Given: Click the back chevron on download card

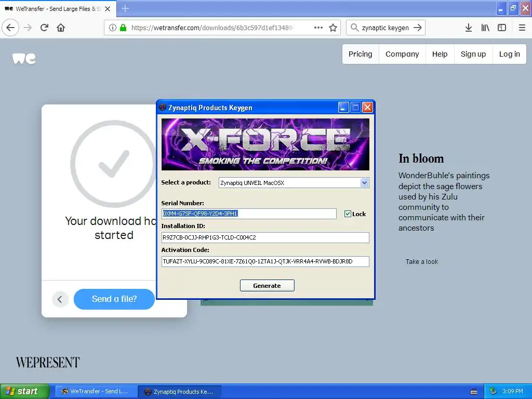Looking at the screenshot, I should click(60, 299).
